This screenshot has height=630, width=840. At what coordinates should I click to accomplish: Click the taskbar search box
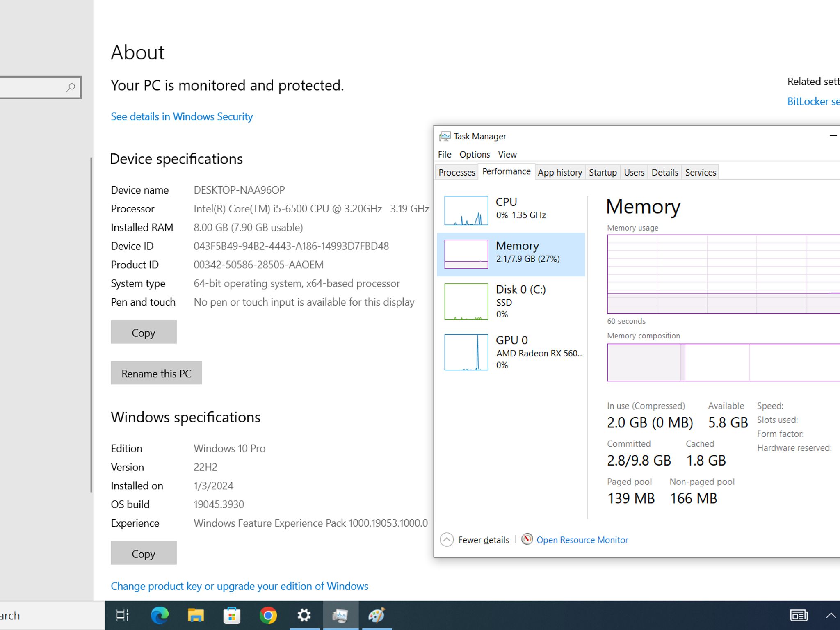[x=52, y=615]
